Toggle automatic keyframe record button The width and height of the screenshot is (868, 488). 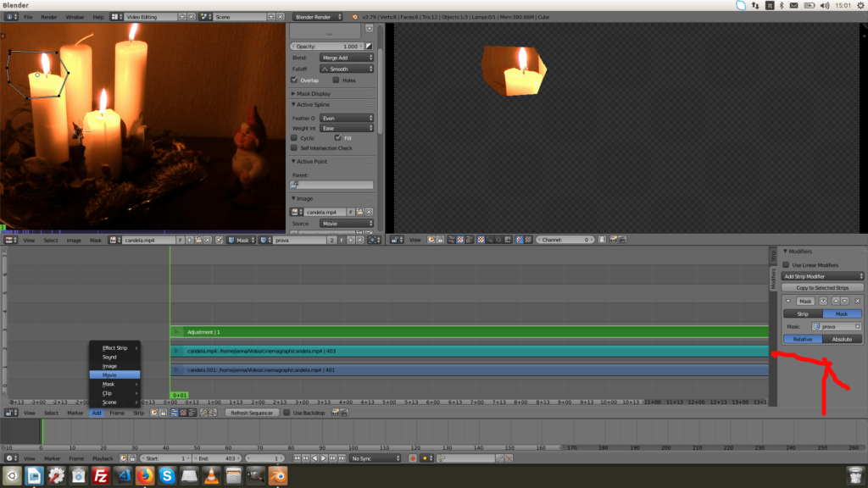click(x=413, y=458)
